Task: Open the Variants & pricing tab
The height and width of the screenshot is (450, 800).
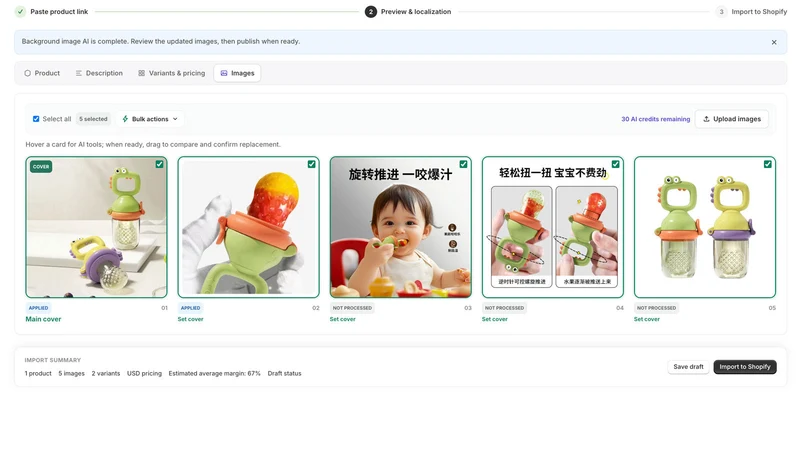Action: [171, 73]
